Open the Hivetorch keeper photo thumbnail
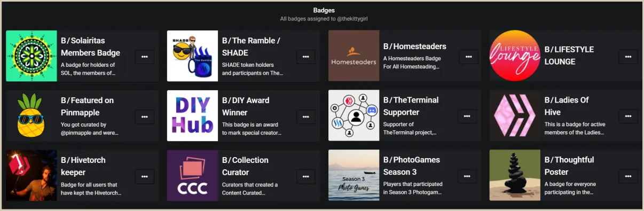The image size is (644, 211). [x=32, y=175]
